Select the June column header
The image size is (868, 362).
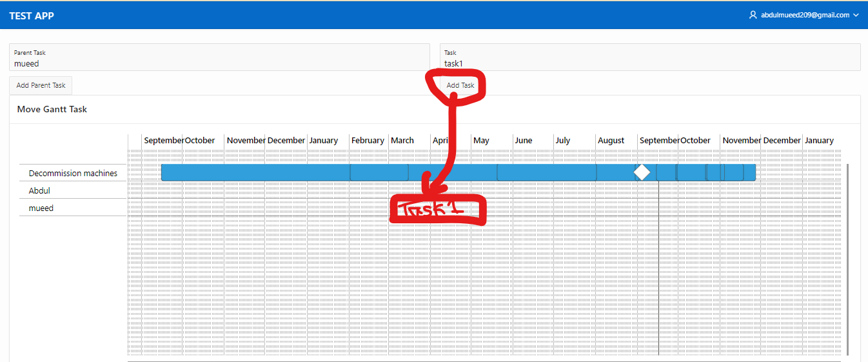[524, 140]
